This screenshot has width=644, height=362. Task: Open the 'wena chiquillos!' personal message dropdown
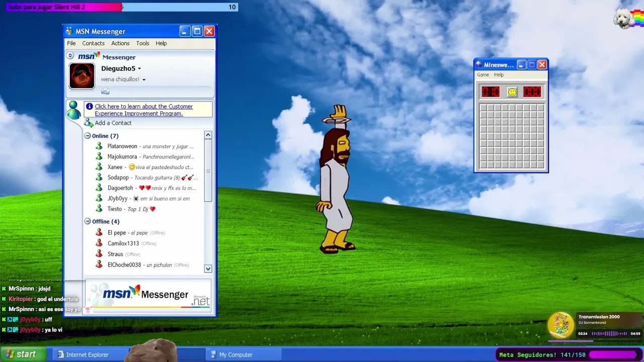[144, 80]
